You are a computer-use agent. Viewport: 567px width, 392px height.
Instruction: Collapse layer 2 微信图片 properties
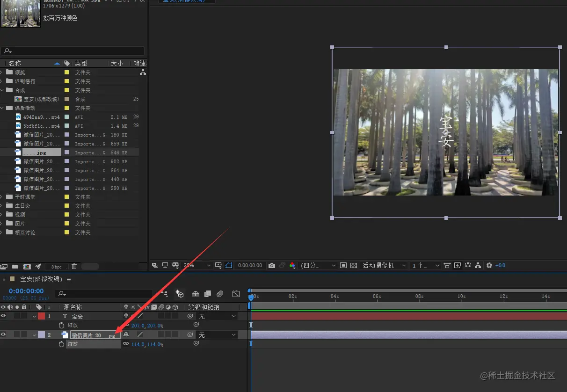[34, 335]
